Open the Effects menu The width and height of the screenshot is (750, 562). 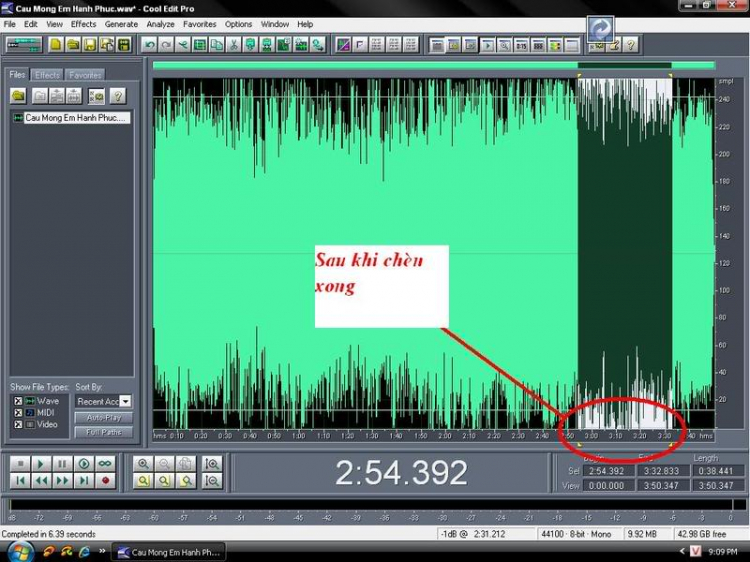pos(83,24)
